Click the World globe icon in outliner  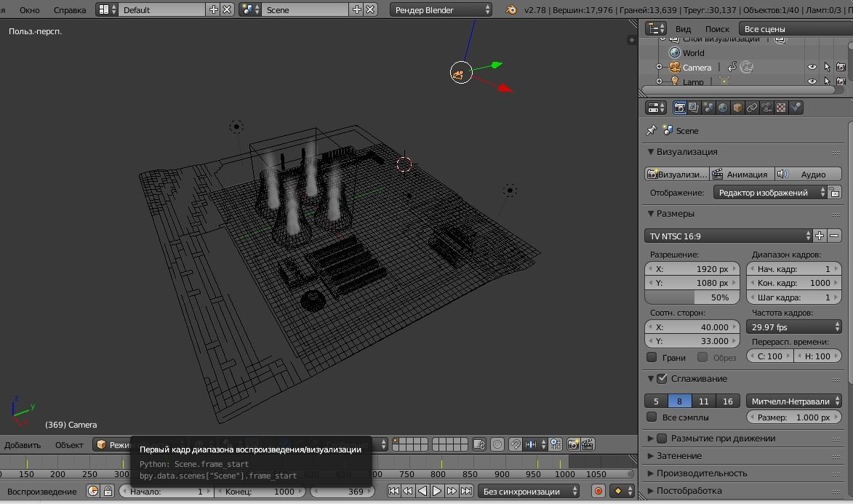pos(675,53)
